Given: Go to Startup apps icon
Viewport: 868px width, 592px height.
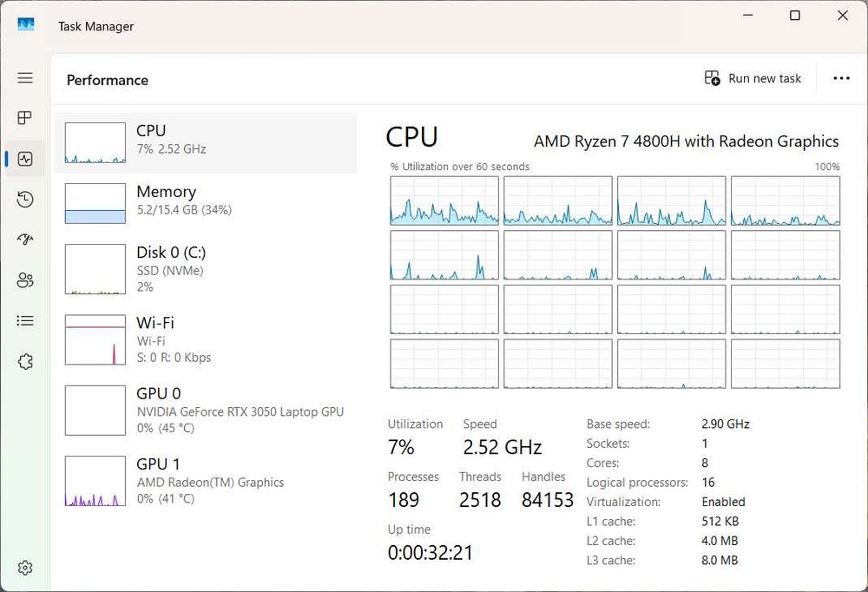Looking at the screenshot, I should pos(25,240).
